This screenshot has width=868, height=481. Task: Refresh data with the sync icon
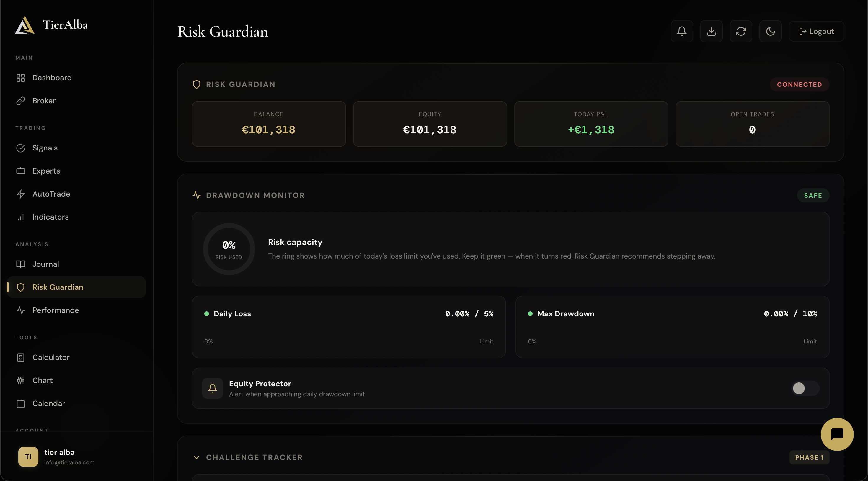point(741,31)
